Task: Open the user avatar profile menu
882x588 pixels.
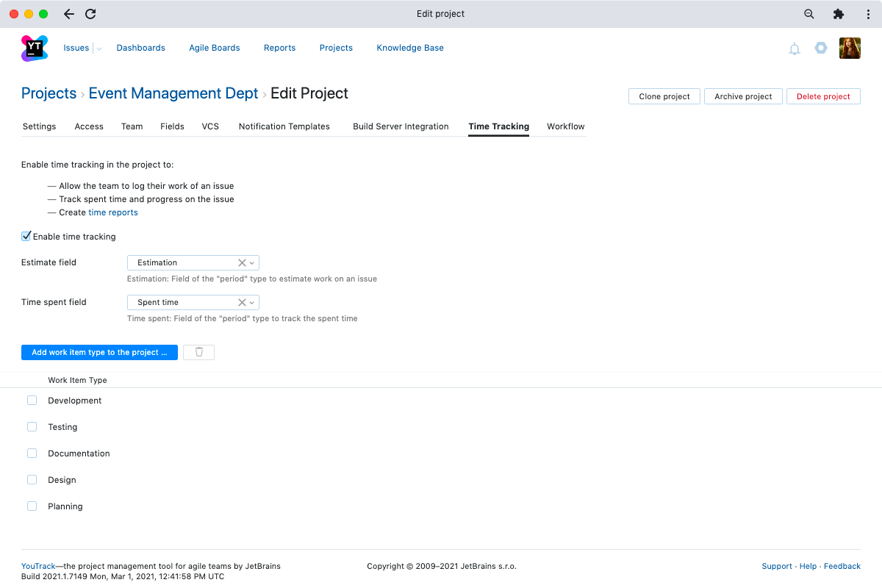Action: 850,49
